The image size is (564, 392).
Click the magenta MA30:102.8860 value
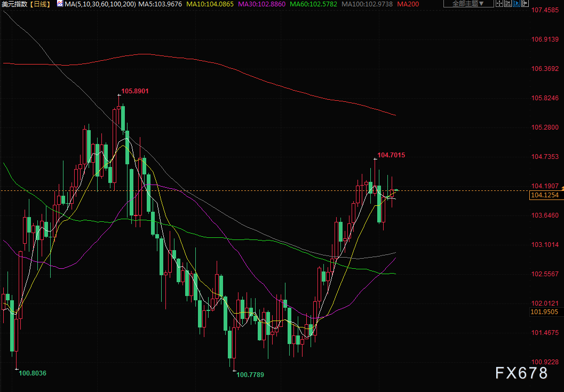(262, 4)
